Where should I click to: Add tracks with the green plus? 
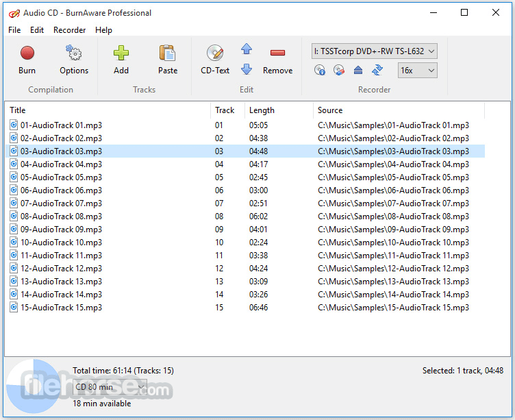[121, 60]
